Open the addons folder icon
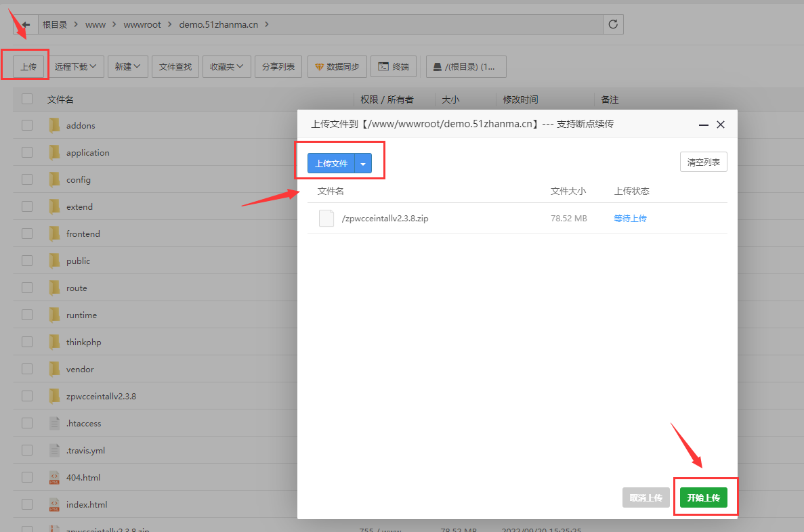 pyautogui.click(x=54, y=125)
